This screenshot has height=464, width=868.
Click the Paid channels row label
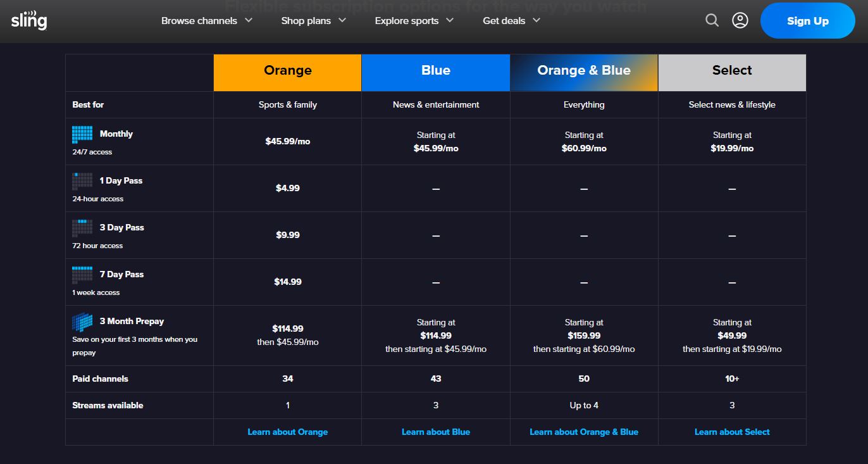point(100,379)
